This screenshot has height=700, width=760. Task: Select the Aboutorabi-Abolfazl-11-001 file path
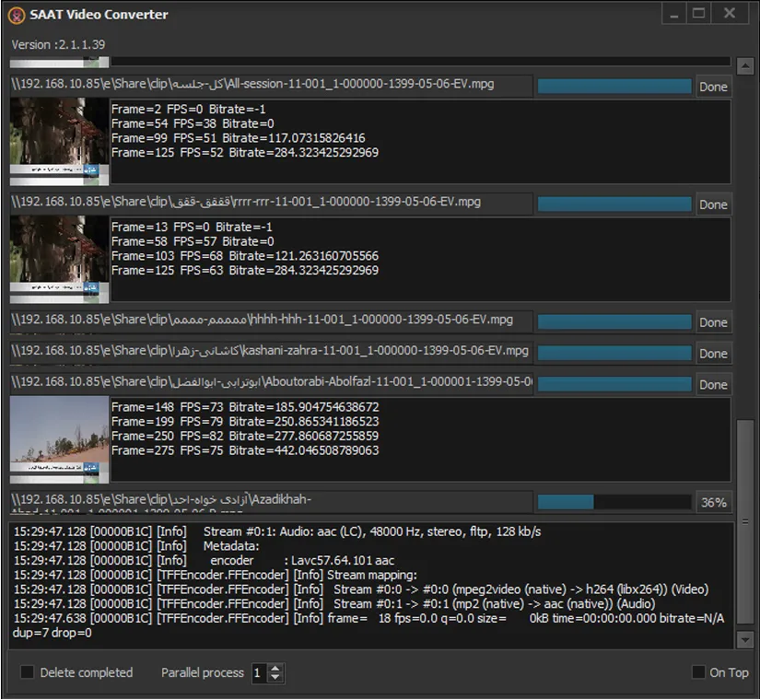click(x=271, y=382)
